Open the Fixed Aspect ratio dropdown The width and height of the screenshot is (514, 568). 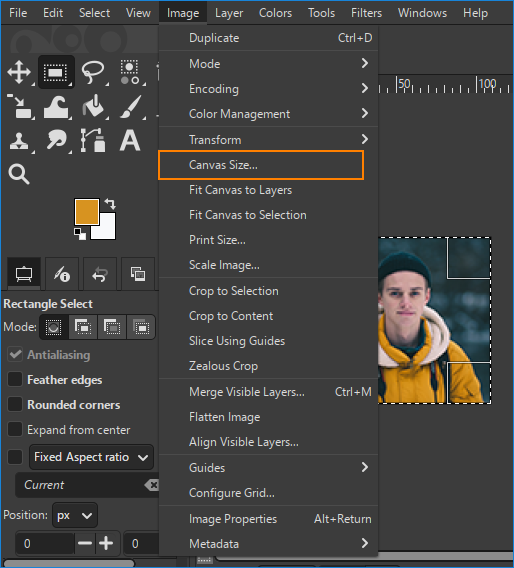point(91,457)
